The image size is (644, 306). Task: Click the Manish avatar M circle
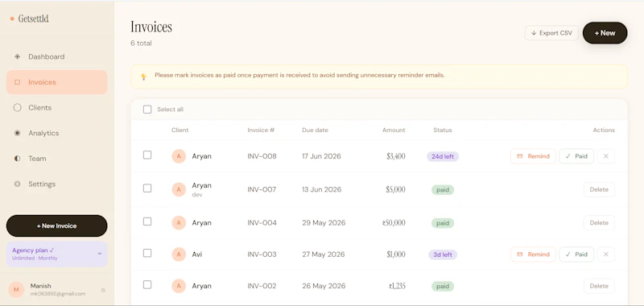[16, 290]
